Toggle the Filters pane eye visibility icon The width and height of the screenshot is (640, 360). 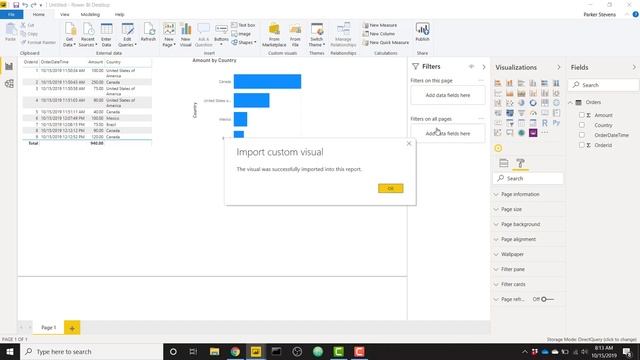(x=471, y=67)
